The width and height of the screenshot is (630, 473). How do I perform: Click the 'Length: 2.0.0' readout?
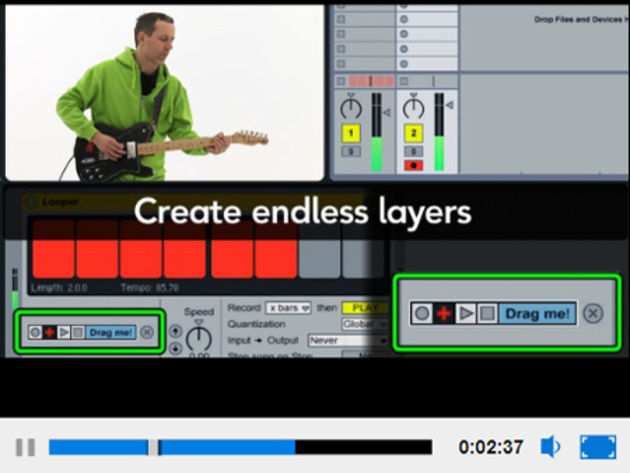pos(59,288)
